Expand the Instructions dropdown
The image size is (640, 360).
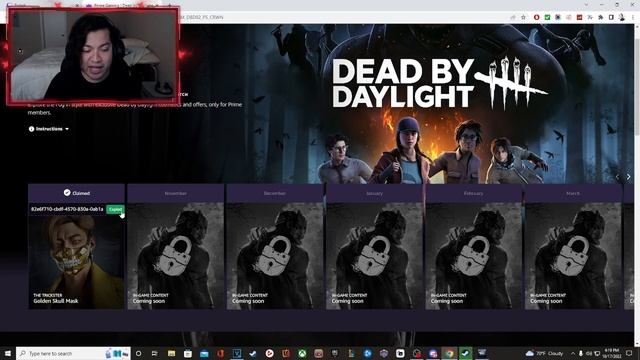click(x=49, y=129)
